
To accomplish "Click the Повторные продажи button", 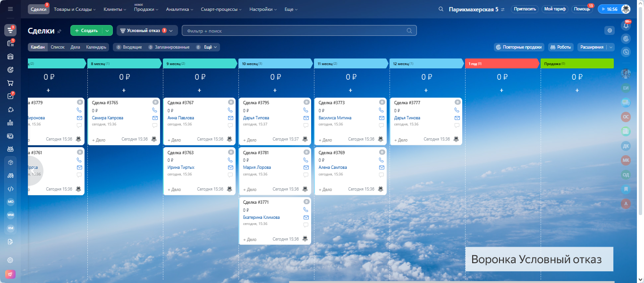I will [519, 47].
